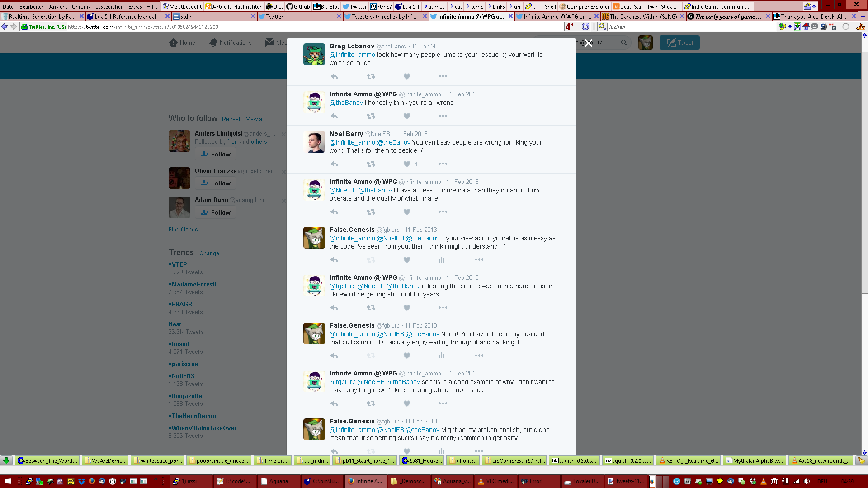
Task: Expand the aqmod bookmark folder
Action: (x=434, y=6)
